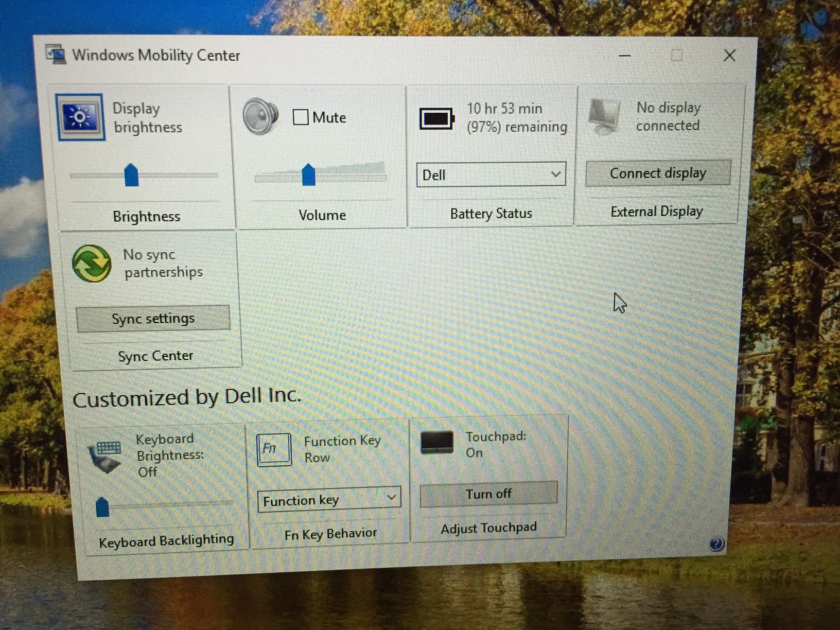Click the volume slider thumb
The width and height of the screenshot is (840, 630).
(308, 174)
